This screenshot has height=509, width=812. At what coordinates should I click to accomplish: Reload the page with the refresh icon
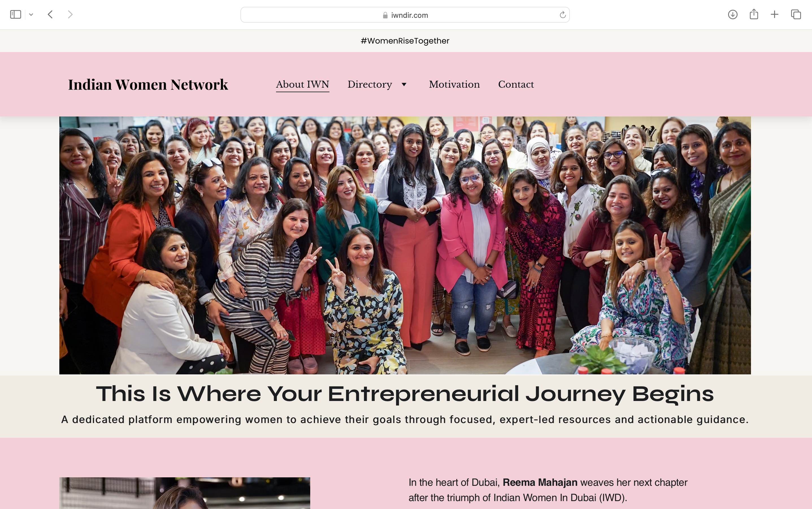(563, 15)
